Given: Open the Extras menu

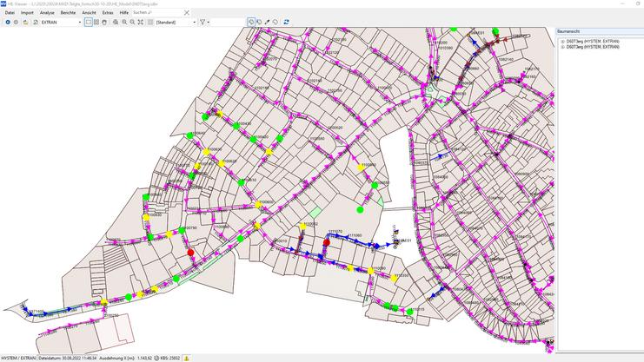Looking at the screenshot, I should click(108, 13).
